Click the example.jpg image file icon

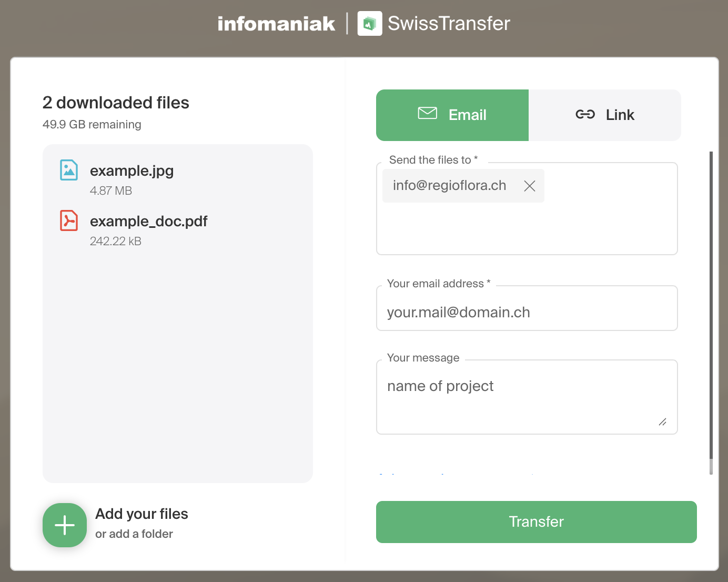[x=69, y=170]
